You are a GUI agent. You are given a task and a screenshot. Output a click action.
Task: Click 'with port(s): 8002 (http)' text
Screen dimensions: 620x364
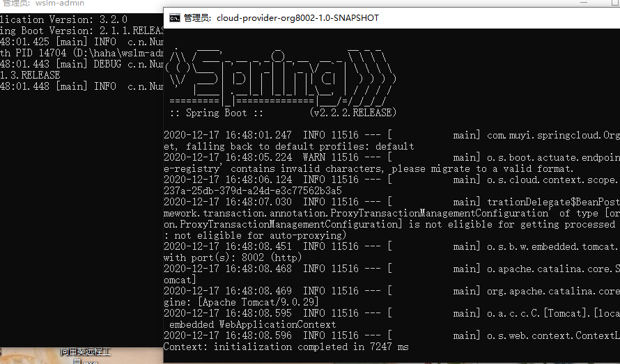[x=233, y=258]
